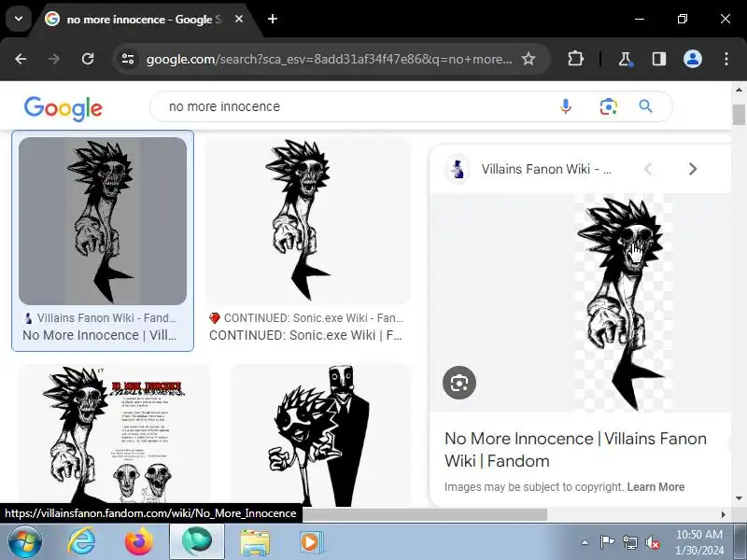Bookmark this page with the star icon
This screenshot has width=747, height=560.
pyautogui.click(x=528, y=59)
